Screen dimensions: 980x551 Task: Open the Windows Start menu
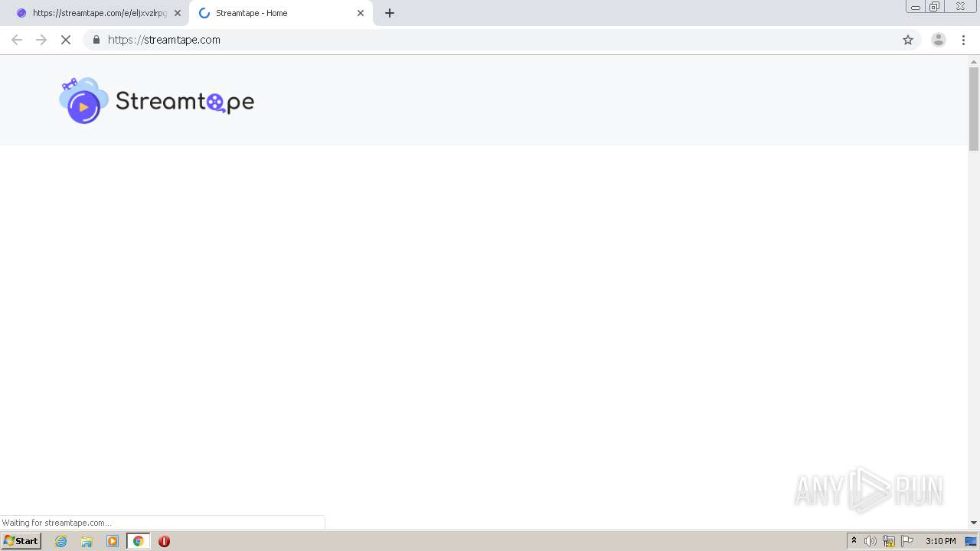click(21, 541)
